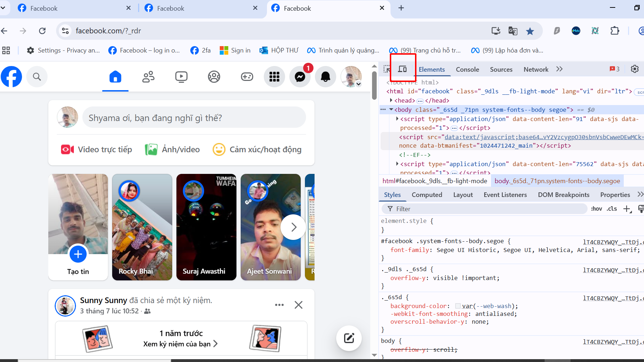Open the Facebook notifications bell
Image resolution: width=644 pixels, height=362 pixels.
coord(325,77)
